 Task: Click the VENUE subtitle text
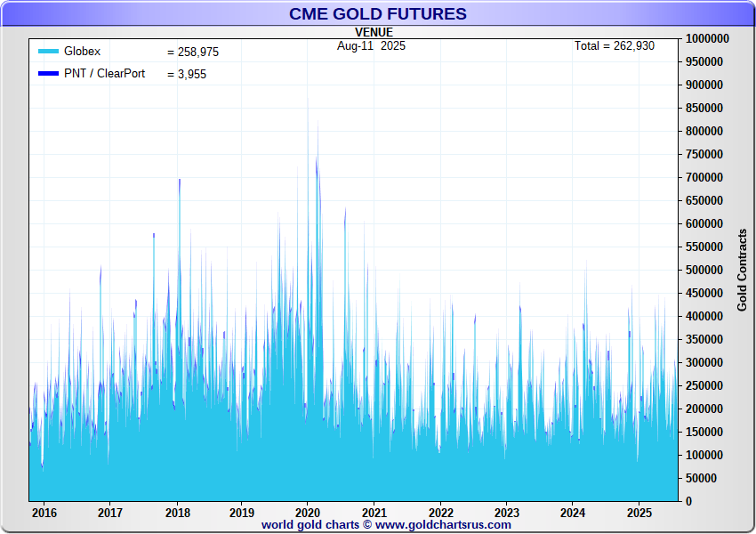pyautogui.click(x=374, y=32)
